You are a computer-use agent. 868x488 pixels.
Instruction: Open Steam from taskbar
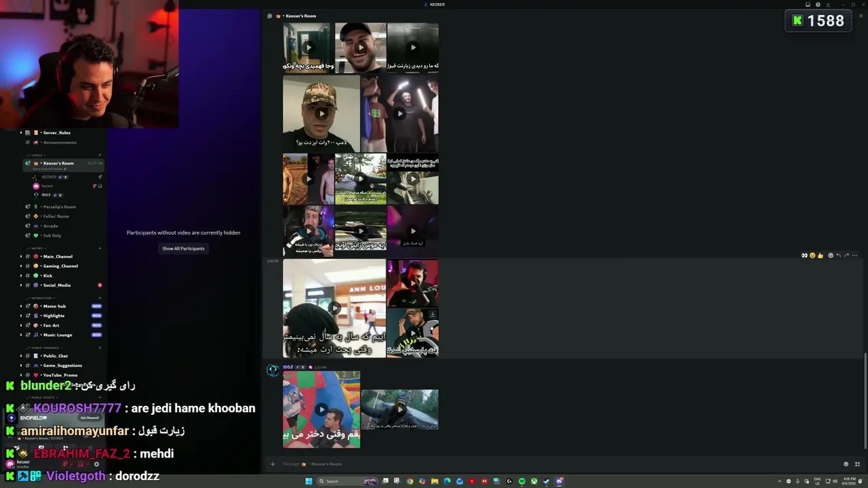click(x=547, y=481)
